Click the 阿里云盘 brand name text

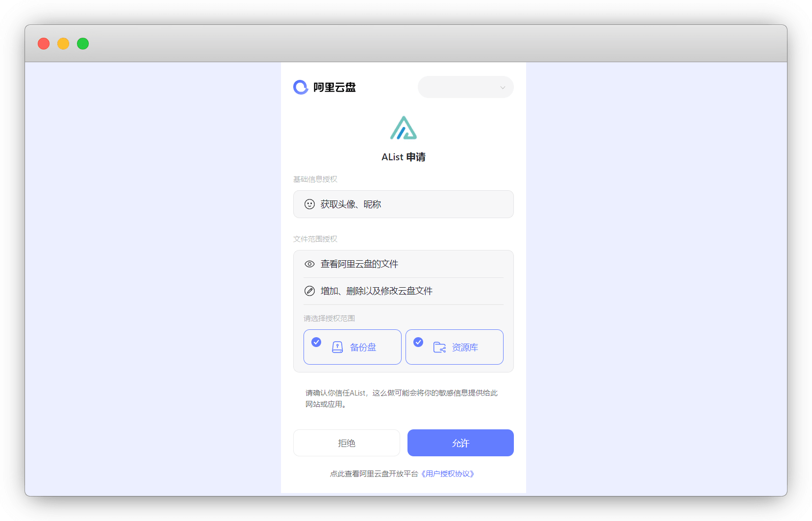coord(334,87)
